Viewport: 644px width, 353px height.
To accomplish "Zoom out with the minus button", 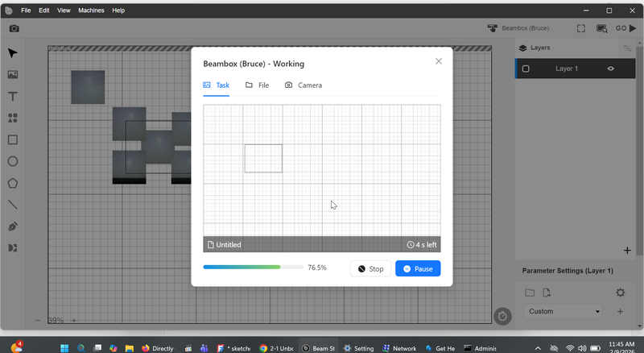I will click(x=38, y=320).
